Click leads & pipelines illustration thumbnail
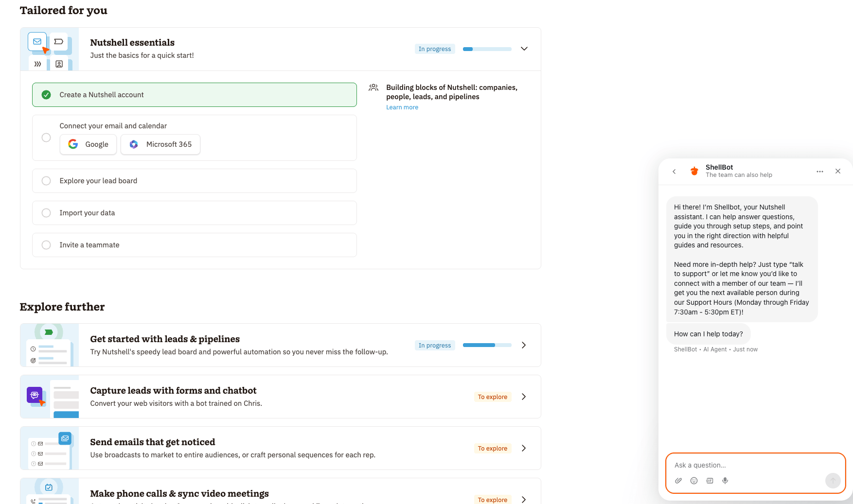This screenshot has height=504, width=853. 50,345
